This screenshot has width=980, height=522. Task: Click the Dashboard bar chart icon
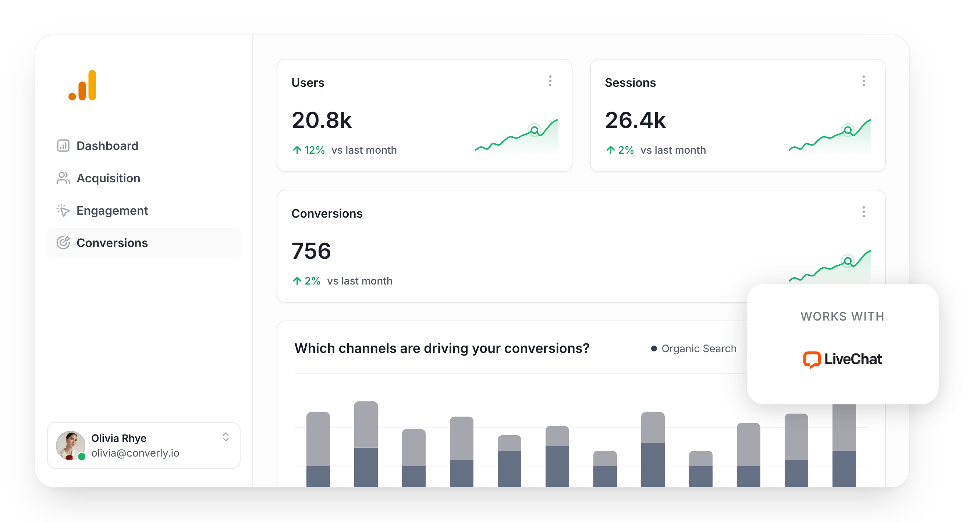click(63, 146)
